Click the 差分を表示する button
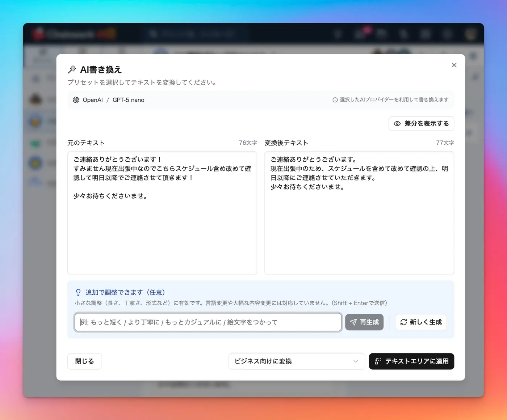This screenshot has width=507, height=420. click(421, 124)
